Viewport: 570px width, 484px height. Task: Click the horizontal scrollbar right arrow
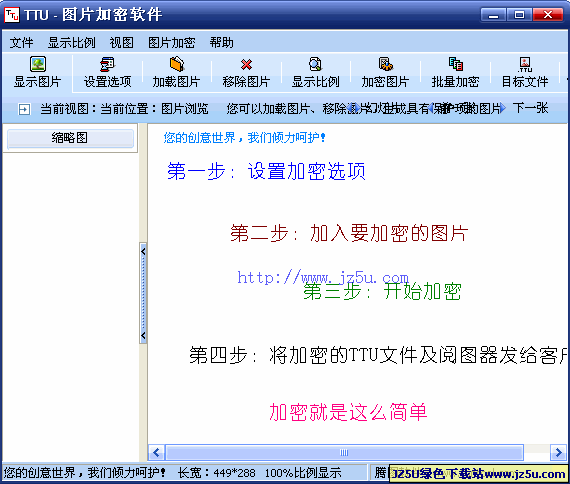pyautogui.click(x=558, y=452)
